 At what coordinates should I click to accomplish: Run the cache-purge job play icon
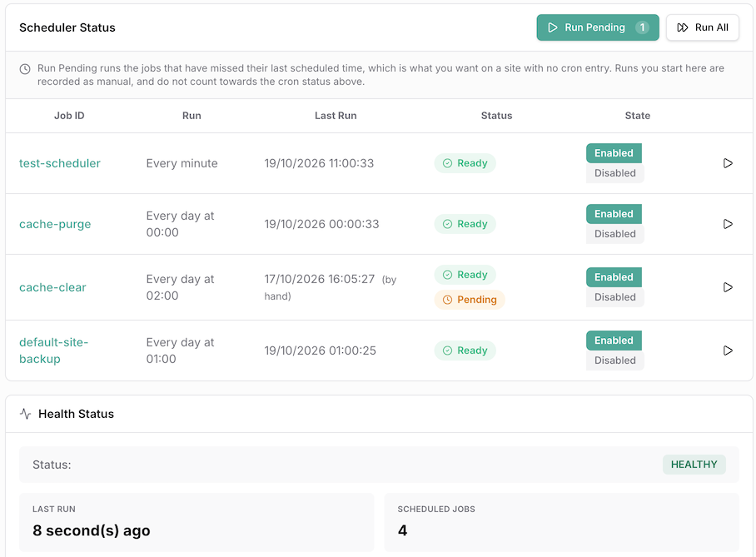[x=728, y=224]
